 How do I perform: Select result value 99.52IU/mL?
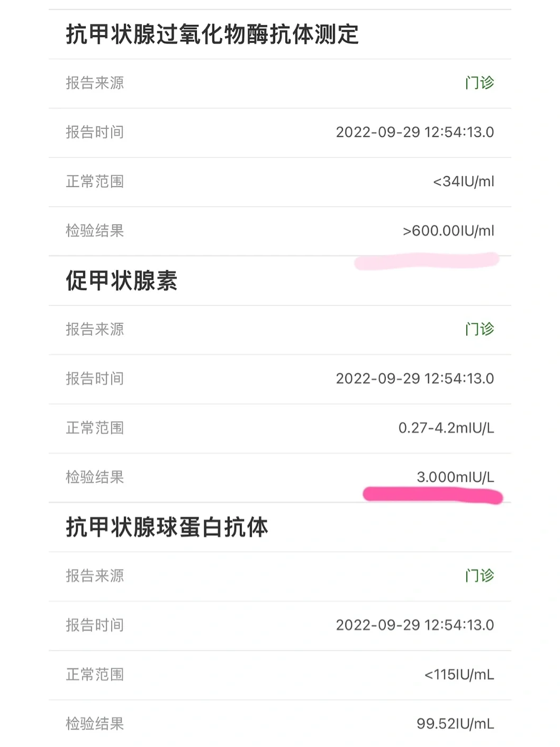point(455,724)
